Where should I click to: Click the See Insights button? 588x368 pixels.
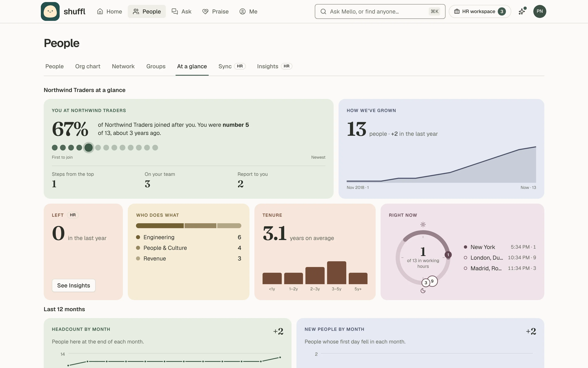[x=74, y=285]
